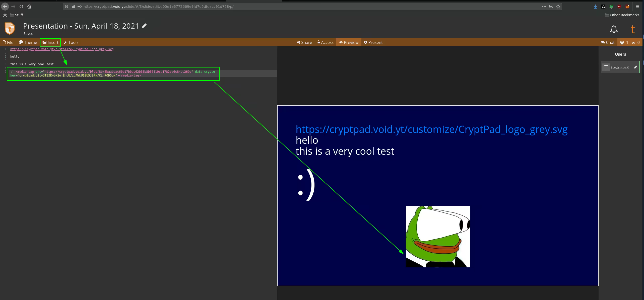Open the notifications bell
The height and width of the screenshot is (300, 644).
614,29
